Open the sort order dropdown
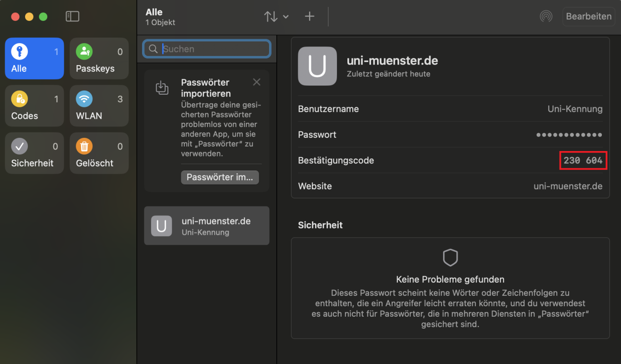 276,17
